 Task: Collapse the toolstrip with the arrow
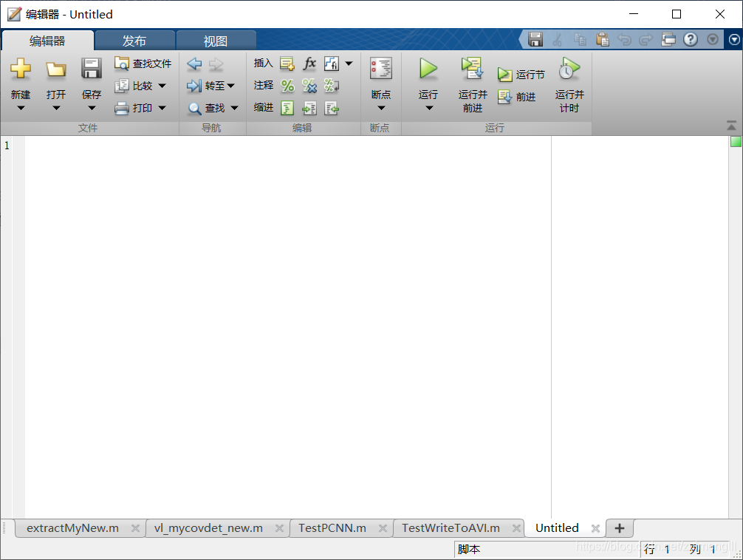click(x=732, y=126)
